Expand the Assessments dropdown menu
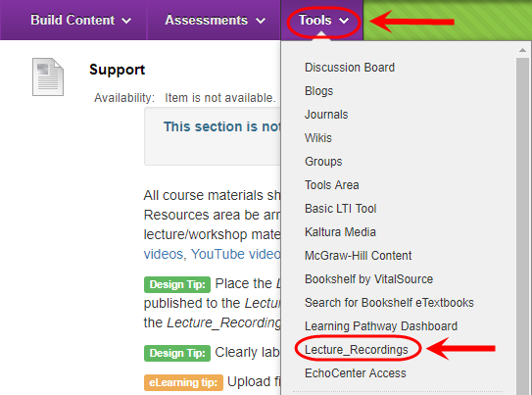Screen dimensions: 532x395 pos(216,20)
